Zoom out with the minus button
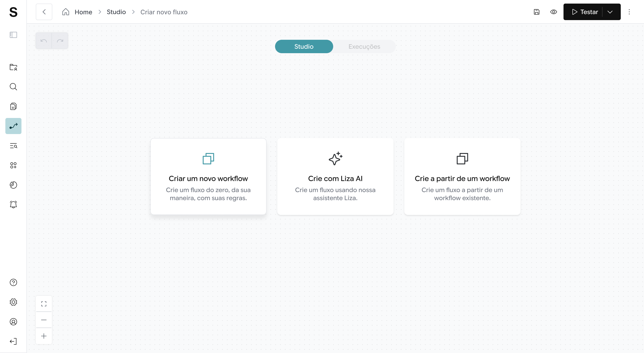The height and width of the screenshot is (353, 644). pyautogui.click(x=44, y=320)
